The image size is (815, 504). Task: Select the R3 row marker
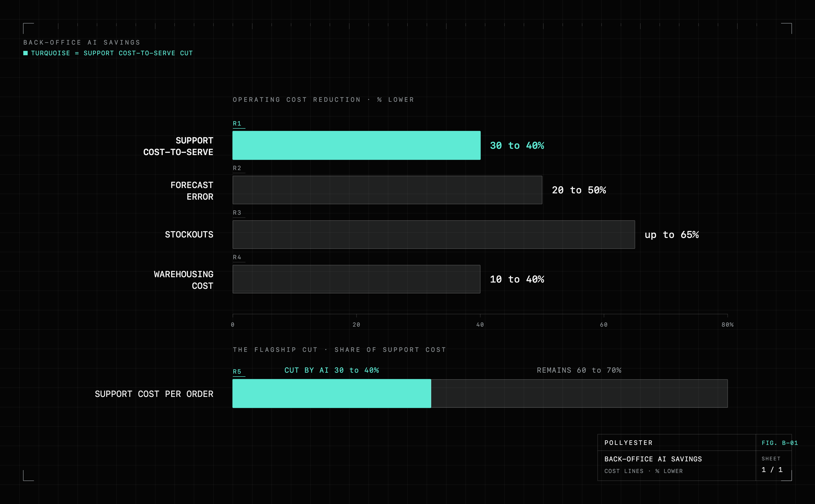237,213
